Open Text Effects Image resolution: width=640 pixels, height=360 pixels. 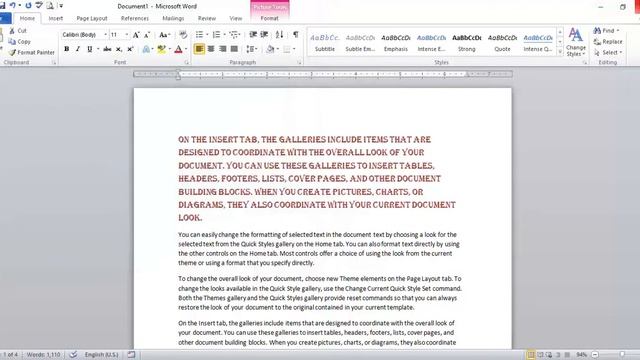146,49
